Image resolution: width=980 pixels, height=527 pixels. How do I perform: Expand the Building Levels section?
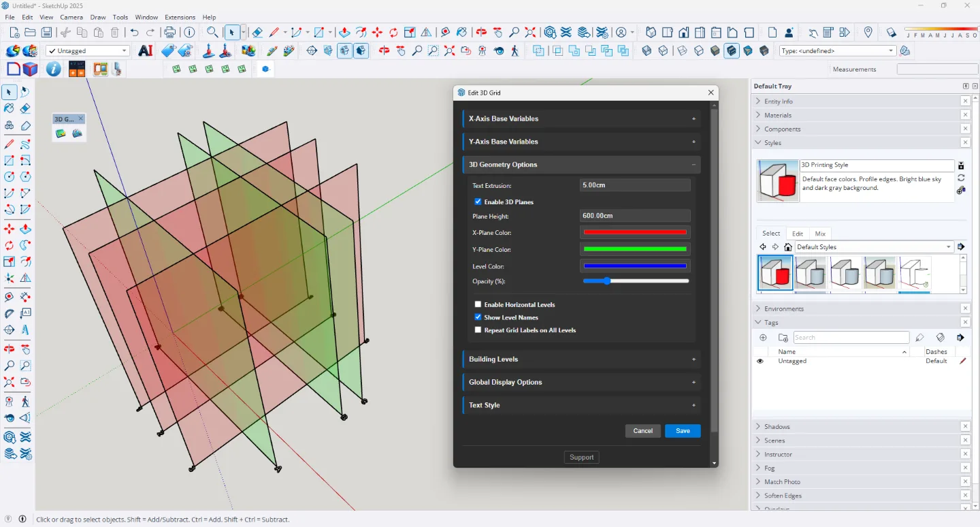(581, 359)
